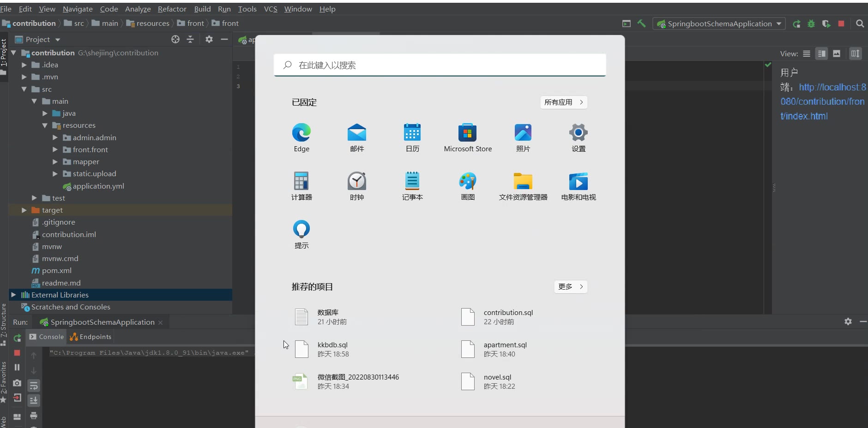868x428 pixels.
Task: Click the 所有应用 (All apps) button
Action: coord(564,102)
